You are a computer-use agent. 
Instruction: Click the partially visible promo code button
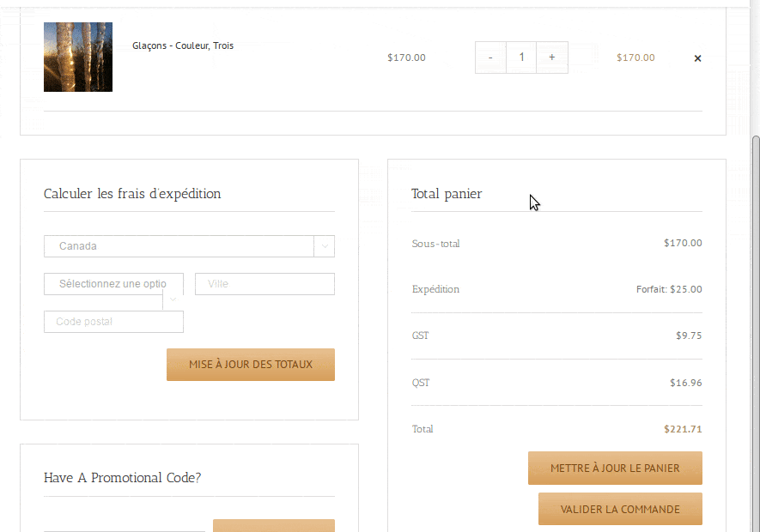pyautogui.click(x=274, y=526)
